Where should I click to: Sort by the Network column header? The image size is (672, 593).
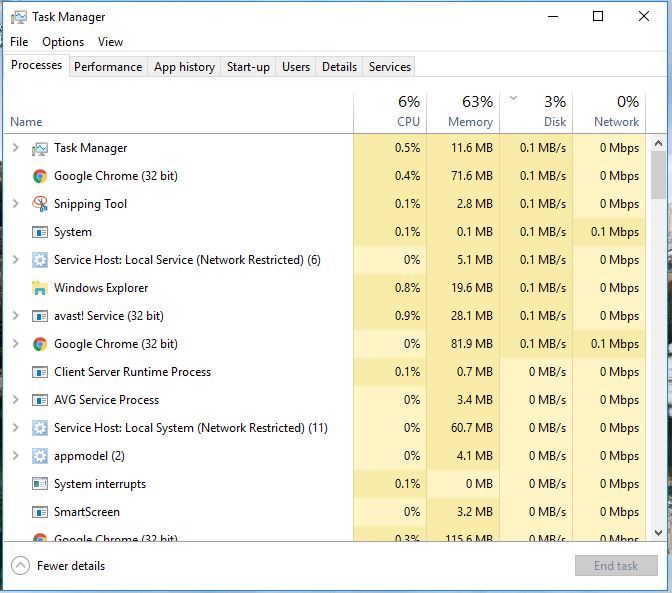coord(609,112)
